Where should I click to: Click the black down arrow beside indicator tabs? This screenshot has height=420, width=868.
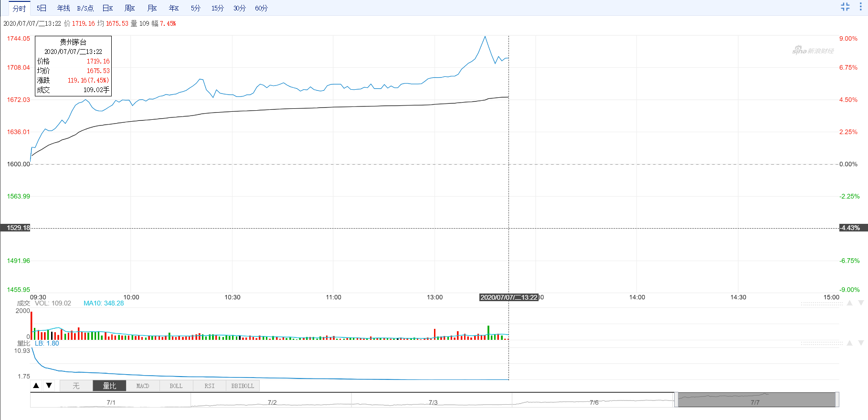click(x=49, y=385)
